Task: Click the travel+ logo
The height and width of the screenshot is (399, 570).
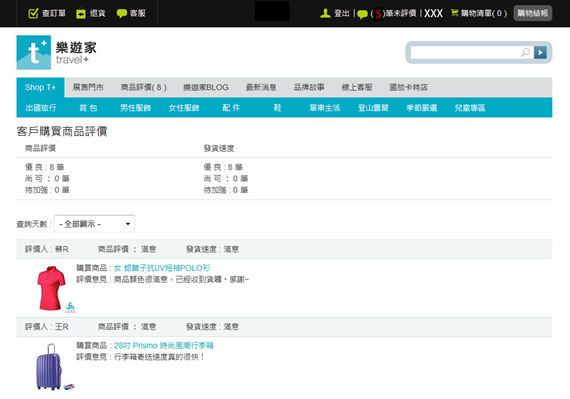Action: (x=56, y=52)
